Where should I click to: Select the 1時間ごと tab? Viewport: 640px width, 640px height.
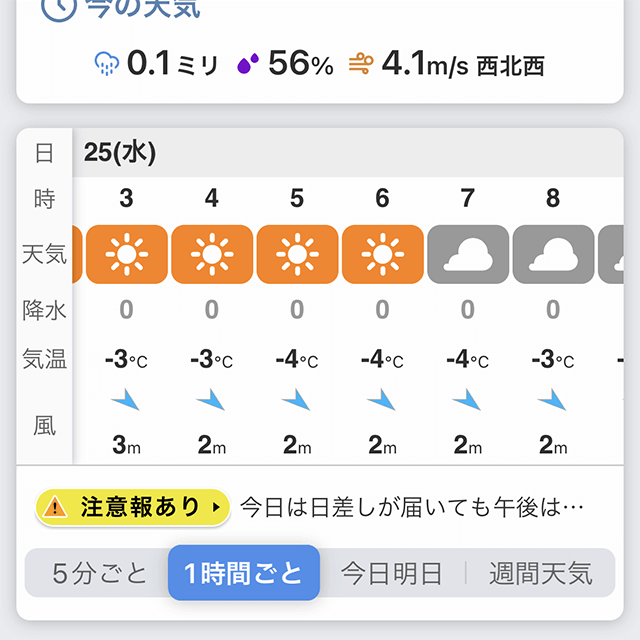[x=244, y=573]
